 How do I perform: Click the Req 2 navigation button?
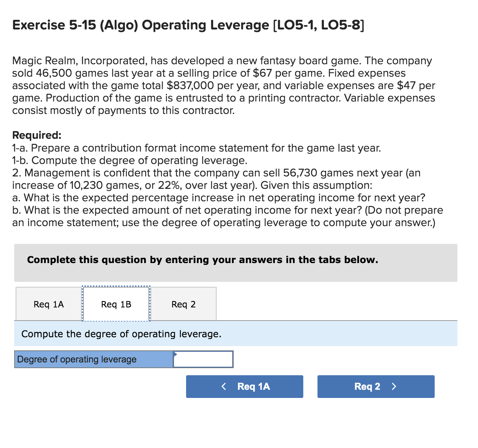(x=375, y=387)
